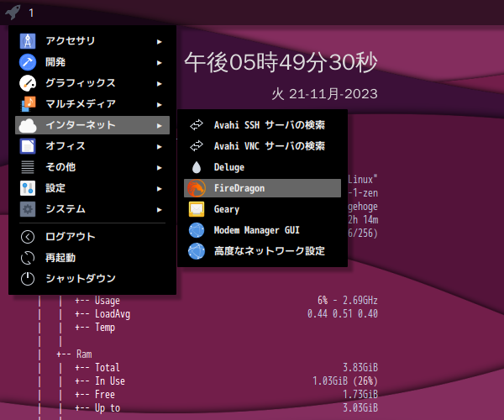
Task: Click the マルチメディア music note icon
Action: pyautogui.click(x=28, y=104)
